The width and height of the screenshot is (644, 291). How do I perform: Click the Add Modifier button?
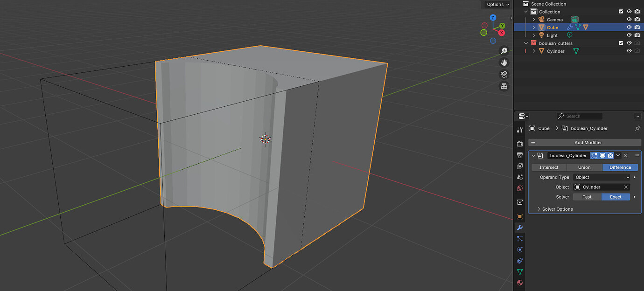pyautogui.click(x=585, y=142)
